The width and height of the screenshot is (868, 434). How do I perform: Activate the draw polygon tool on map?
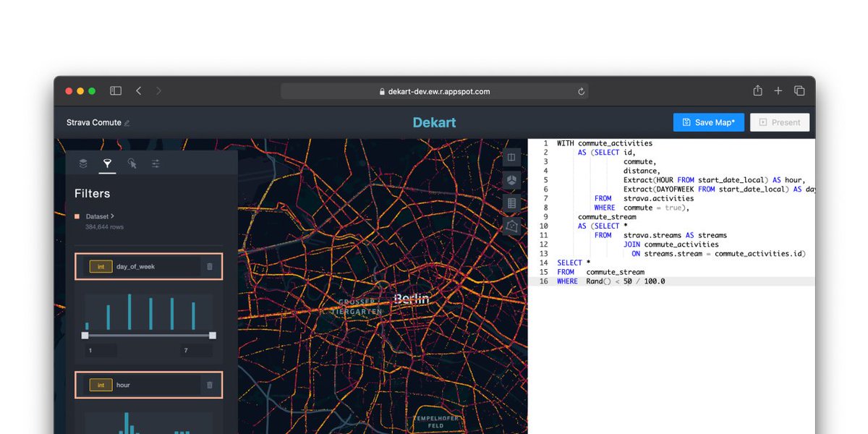(x=511, y=226)
